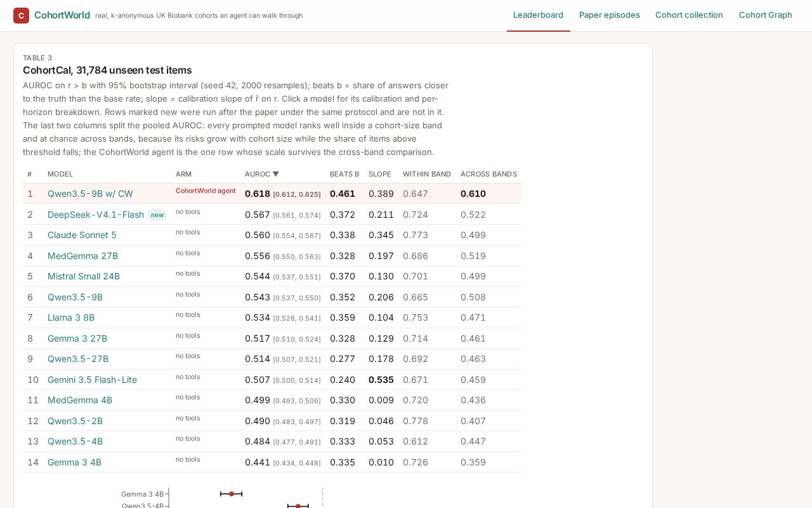Click red point on Gemma 3 4B plot
The width and height of the screenshot is (812, 508).
pyautogui.click(x=232, y=494)
